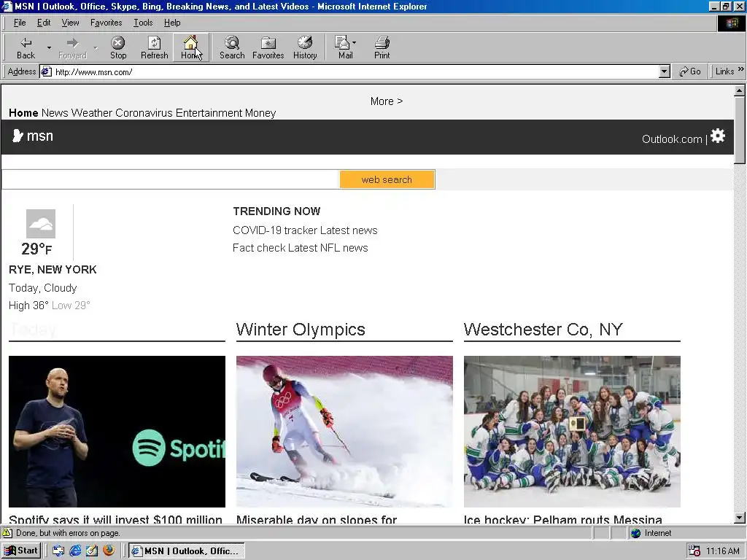
Task: Expand the Links toolbar chevron
Action: (741, 69)
